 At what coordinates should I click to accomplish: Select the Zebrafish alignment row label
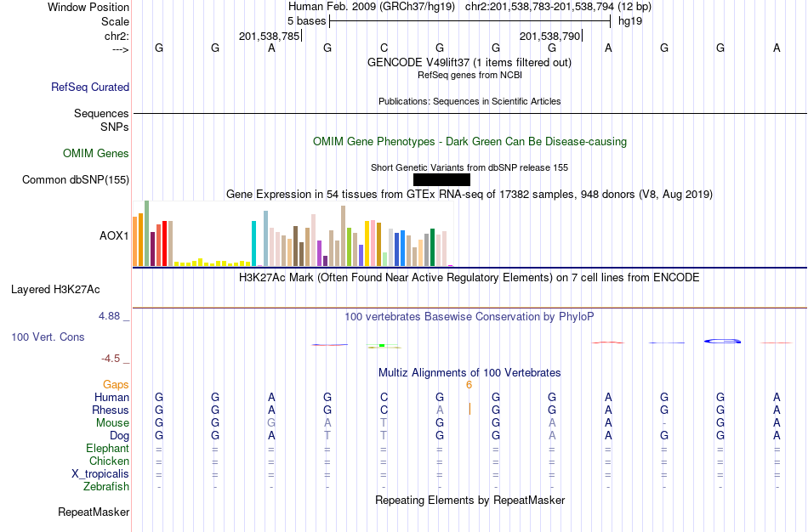click(x=106, y=486)
